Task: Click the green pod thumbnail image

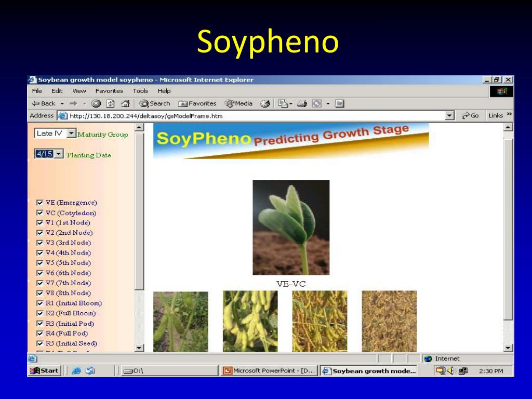Action: (181, 322)
